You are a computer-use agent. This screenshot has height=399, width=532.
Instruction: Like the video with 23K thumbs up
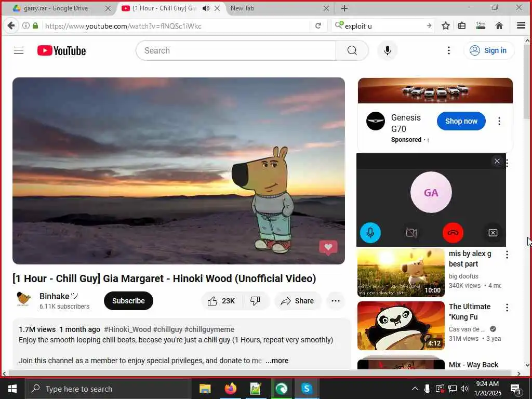tap(222, 301)
